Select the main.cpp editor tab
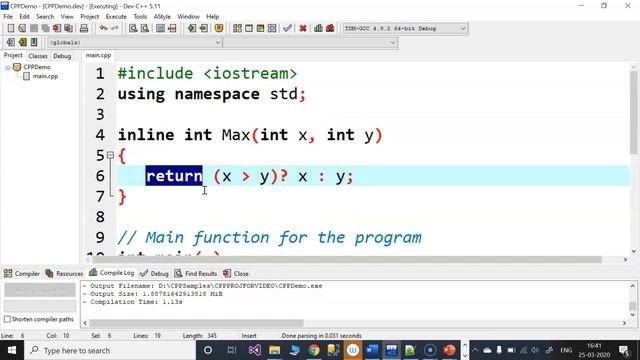 pyautogui.click(x=98, y=55)
